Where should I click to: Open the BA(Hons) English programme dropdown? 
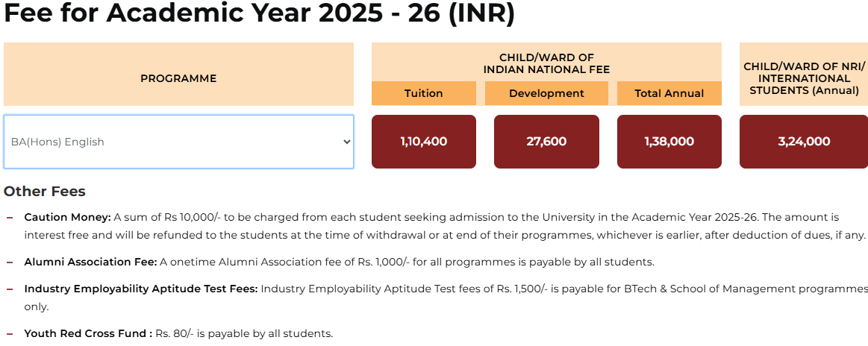click(178, 142)
